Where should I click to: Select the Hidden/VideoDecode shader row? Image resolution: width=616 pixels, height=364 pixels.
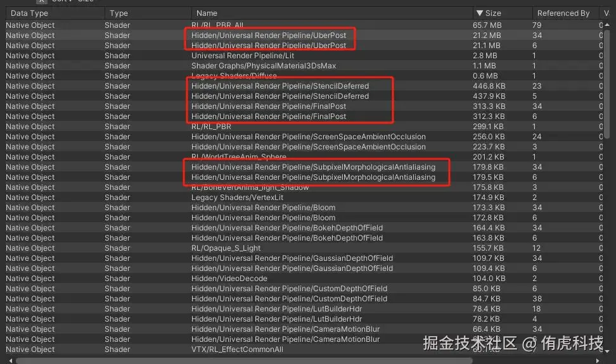(x=303, y=279)
